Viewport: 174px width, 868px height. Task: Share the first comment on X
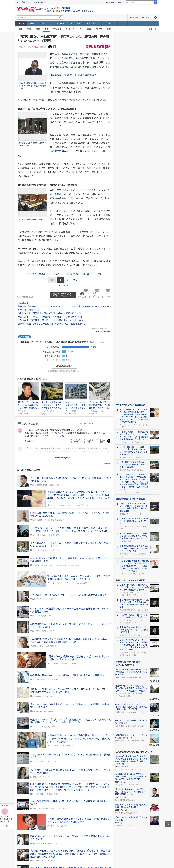pyautogui.click(x=108, y=441)
